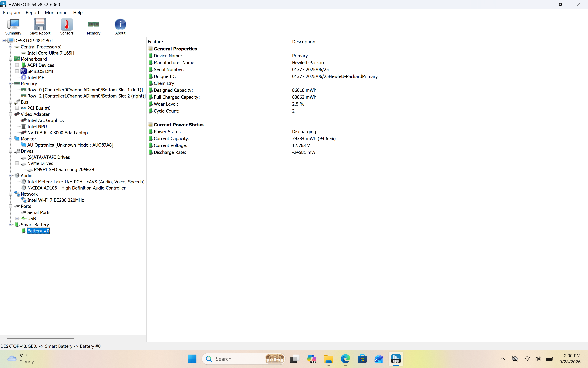This screenshot has width=588, height=368.
Task: Open the Report menu
Action: [x=32, y=12]
